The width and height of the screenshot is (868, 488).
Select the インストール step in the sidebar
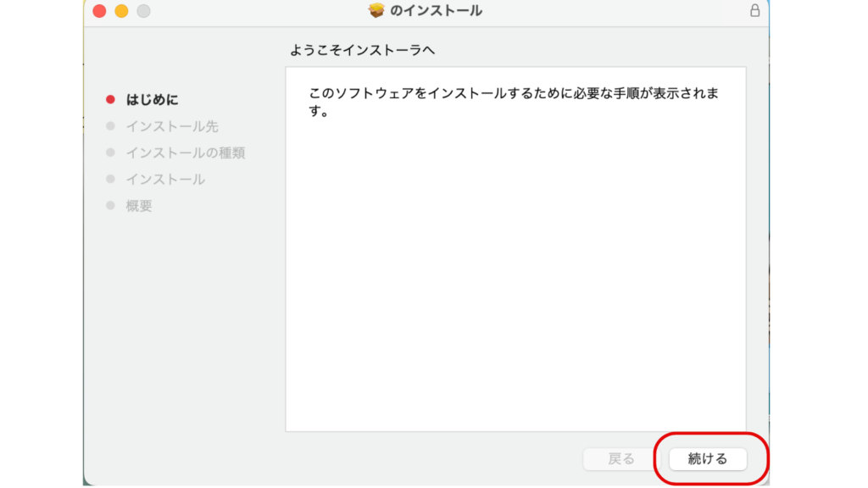[165, 179]
